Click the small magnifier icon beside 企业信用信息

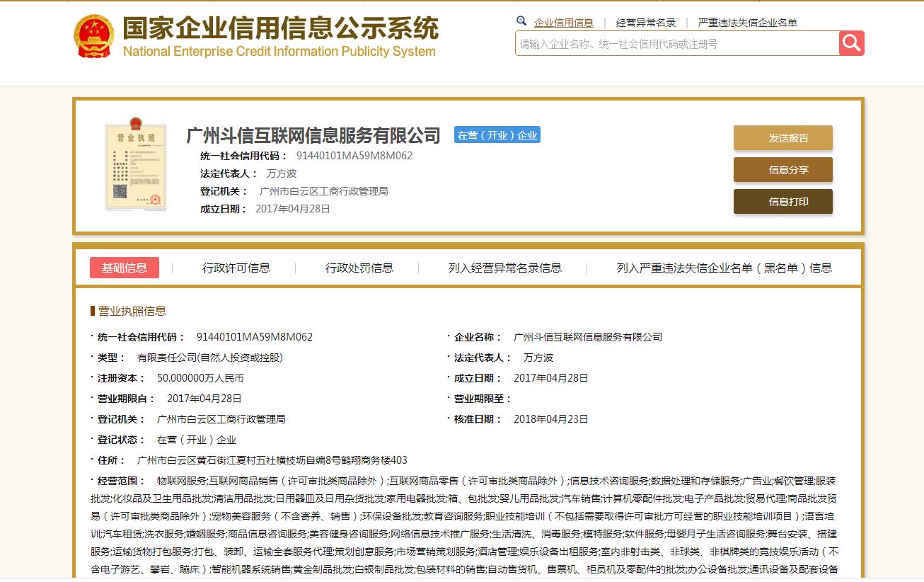pos(521,21)
